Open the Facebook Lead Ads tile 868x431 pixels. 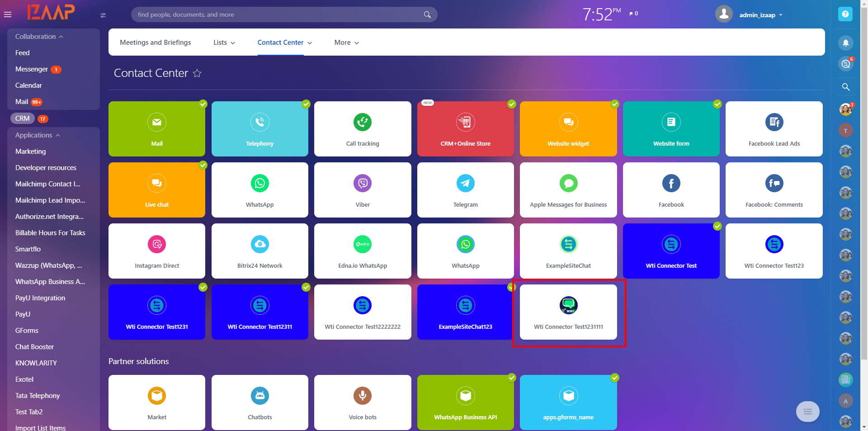tap(774, 129)
